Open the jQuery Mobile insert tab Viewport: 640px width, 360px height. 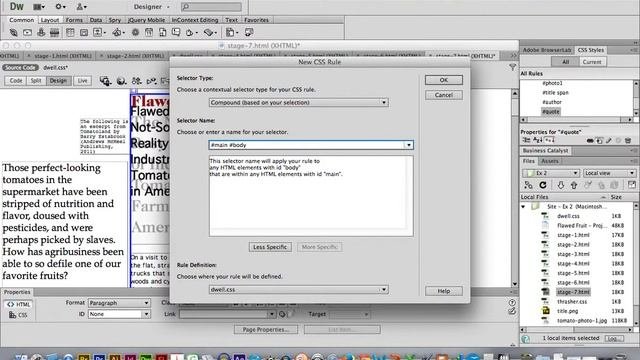point(146,20)
